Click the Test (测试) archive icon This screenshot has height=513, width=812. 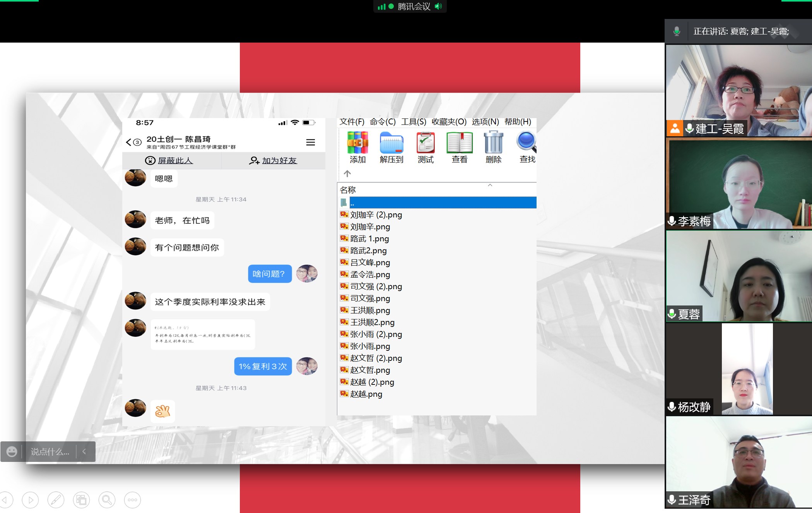(x=425, y=143)
